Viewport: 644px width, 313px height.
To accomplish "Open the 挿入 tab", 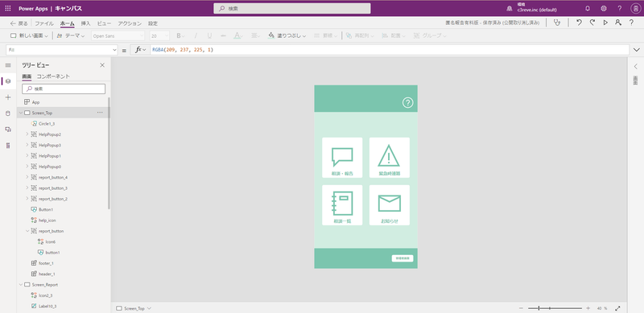I will (85, 23).
